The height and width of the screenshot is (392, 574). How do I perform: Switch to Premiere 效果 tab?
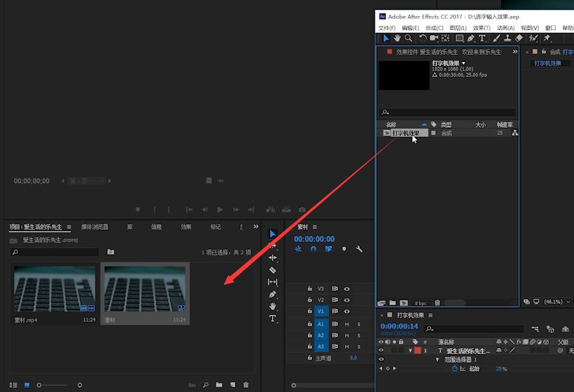coord(186,227)
